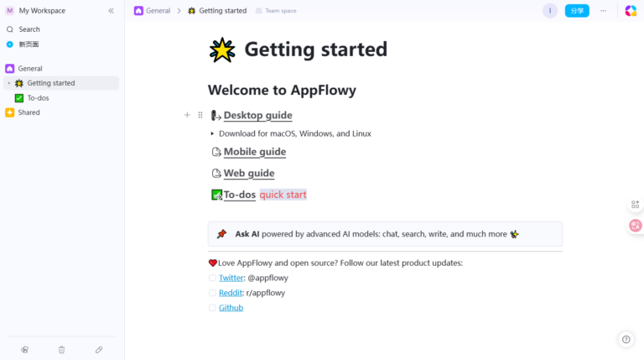Click the grid plus floating button

pyautogui.click(x=635, y=204)
